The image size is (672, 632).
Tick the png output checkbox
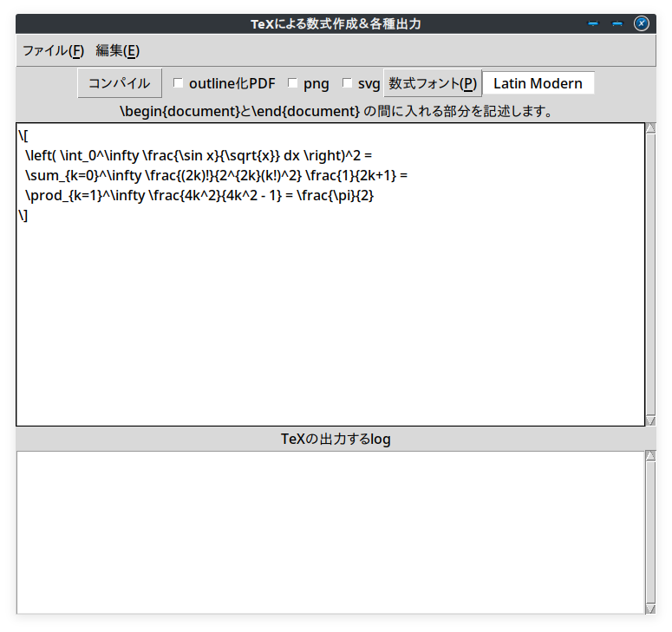tap(293, 83)
